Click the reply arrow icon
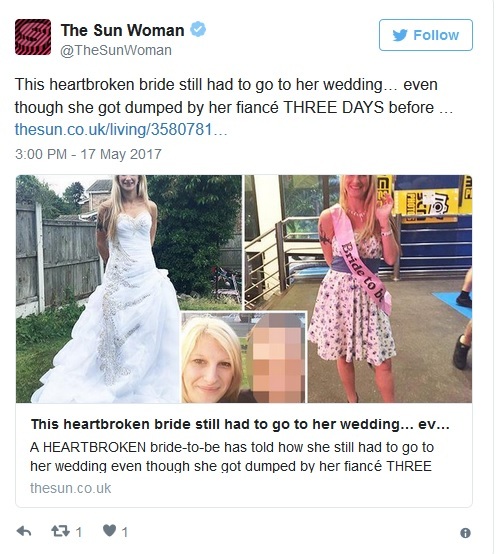Screen dimensions: 498x554 (x=24, y=531)
